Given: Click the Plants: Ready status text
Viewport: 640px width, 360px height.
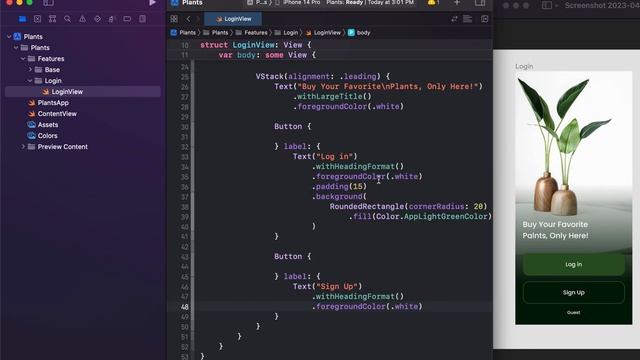Looking at the screenshot, I should [x=344, y=2].
